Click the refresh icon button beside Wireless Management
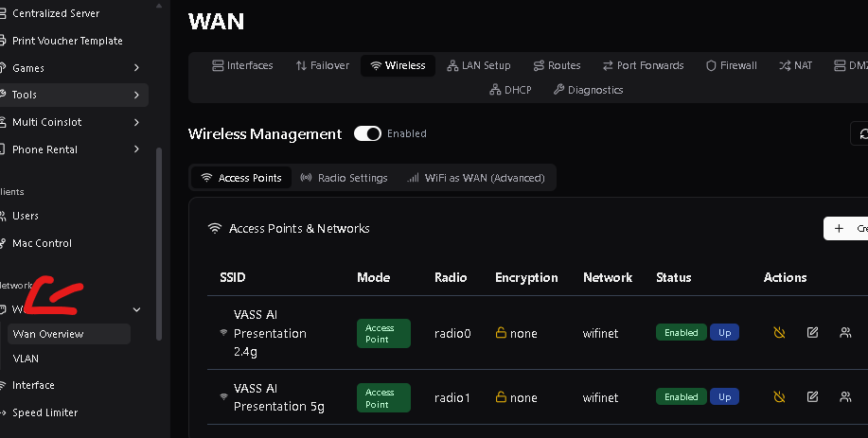Screen dimensions: 868x438 pos(860,133)
